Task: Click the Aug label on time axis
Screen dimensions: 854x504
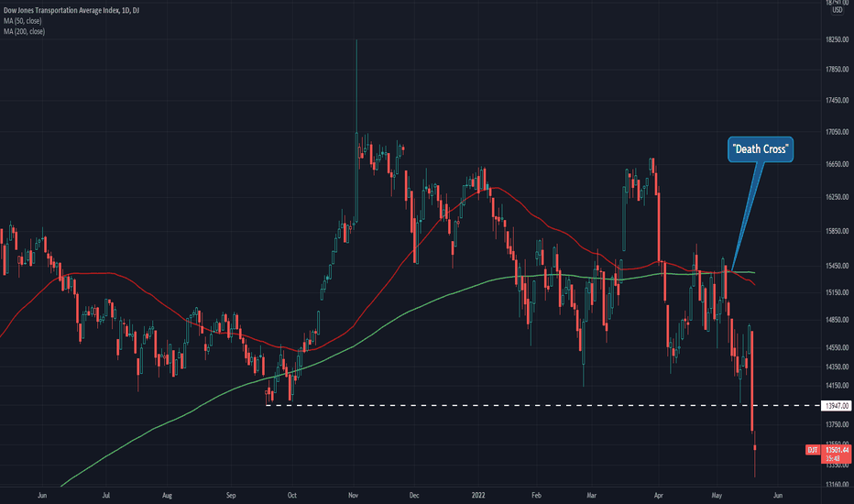Action: coord(167,495)
